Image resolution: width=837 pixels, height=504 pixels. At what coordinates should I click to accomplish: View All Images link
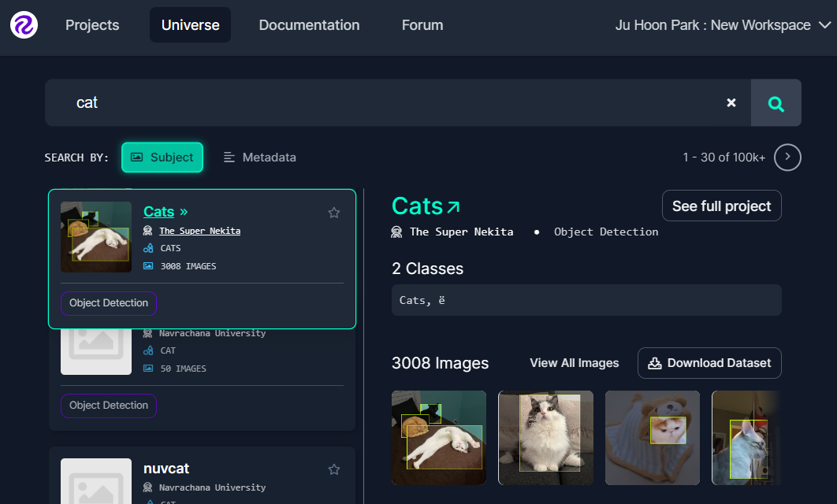click(x=575, y=363)
